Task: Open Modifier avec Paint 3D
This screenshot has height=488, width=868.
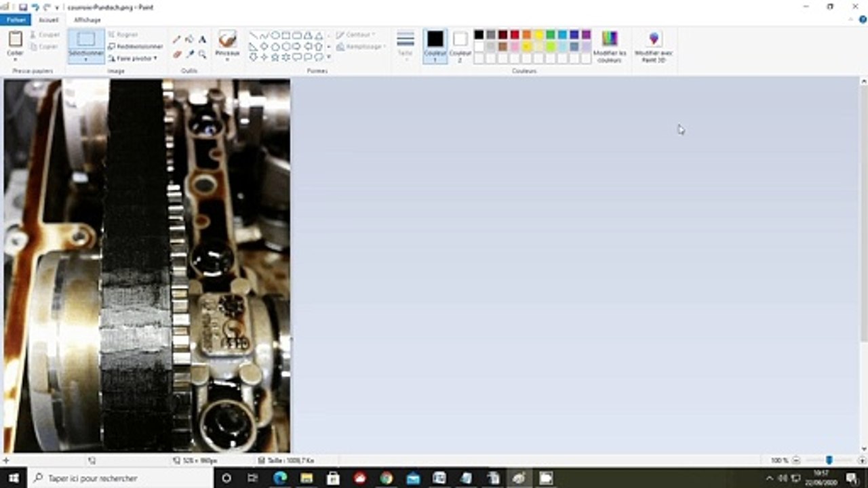Action: pyautogui.click(x=654, y=47)
